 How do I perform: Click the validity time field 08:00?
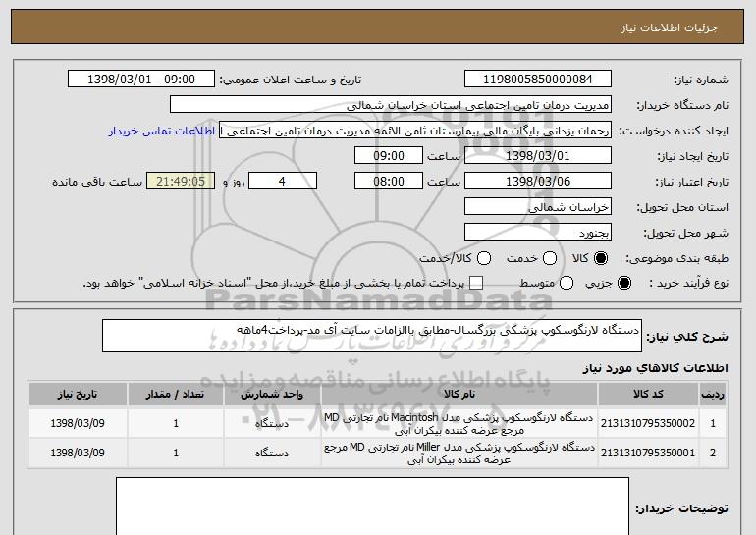click(389, 182)
